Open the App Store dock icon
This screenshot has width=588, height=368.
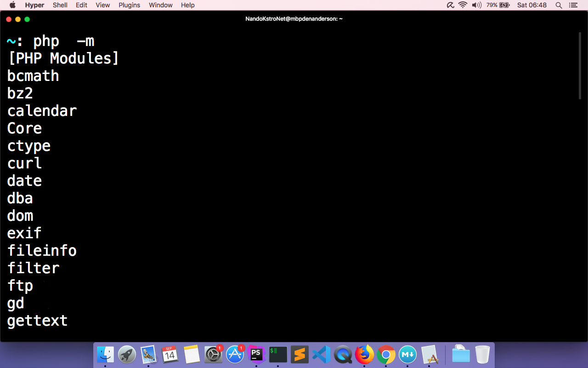(235, 355)
